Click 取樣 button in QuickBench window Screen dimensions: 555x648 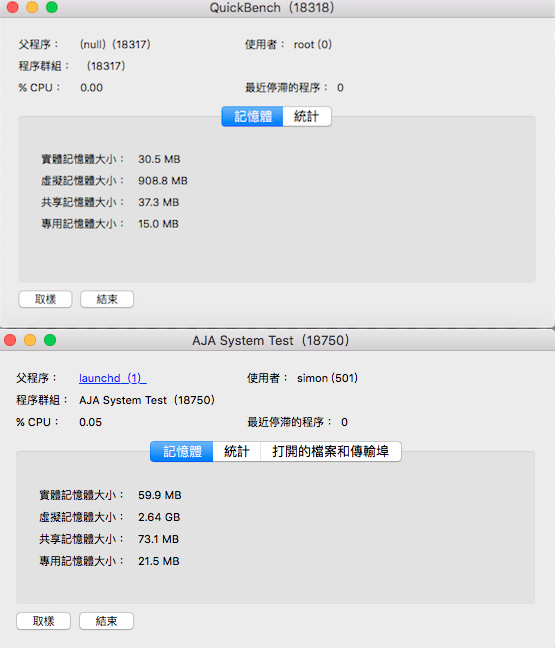point(45,299)
